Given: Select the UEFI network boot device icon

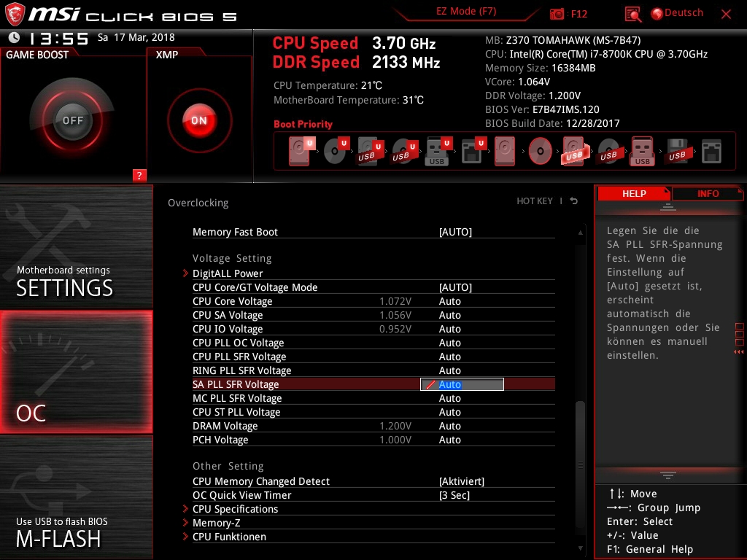Looking at the screenshot, I should click(x=473, y=151).
